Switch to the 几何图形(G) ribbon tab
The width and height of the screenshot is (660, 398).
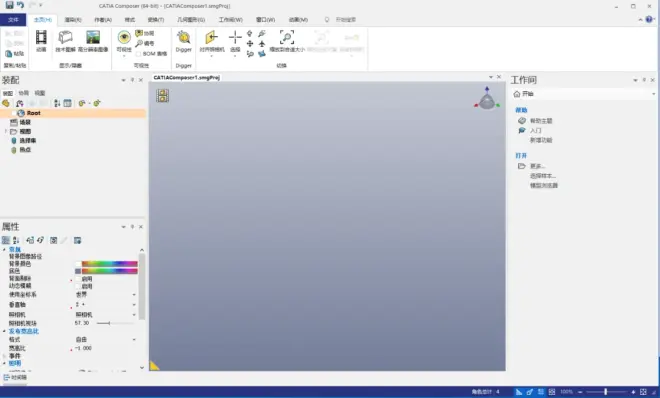click(x=191, y=20)
